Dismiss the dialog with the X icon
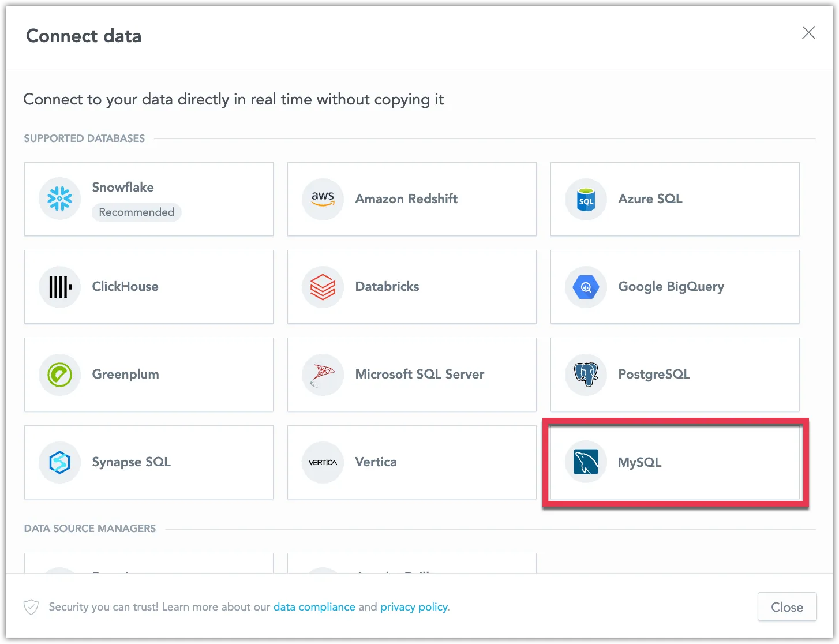Viewport: 839px width, 644px height. click(x=808, y=33)
